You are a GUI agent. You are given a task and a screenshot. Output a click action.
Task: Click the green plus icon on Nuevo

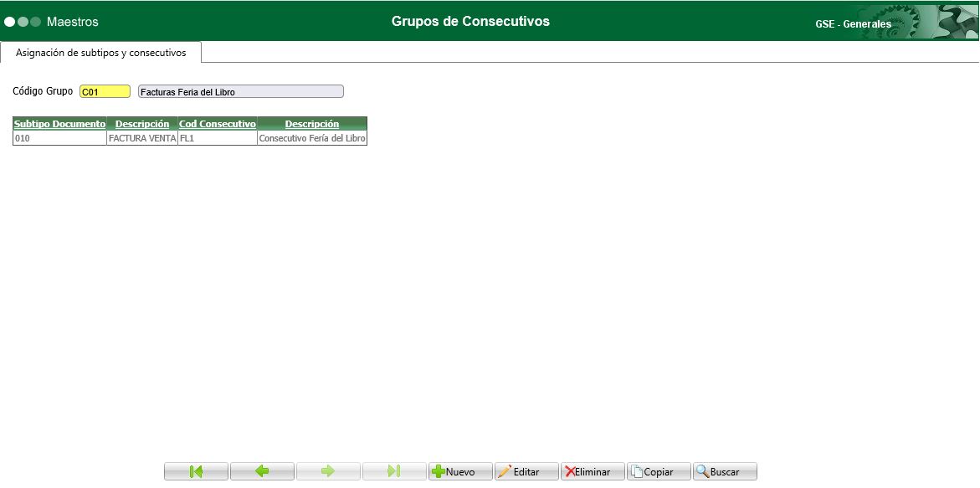(x=438, y=470)
